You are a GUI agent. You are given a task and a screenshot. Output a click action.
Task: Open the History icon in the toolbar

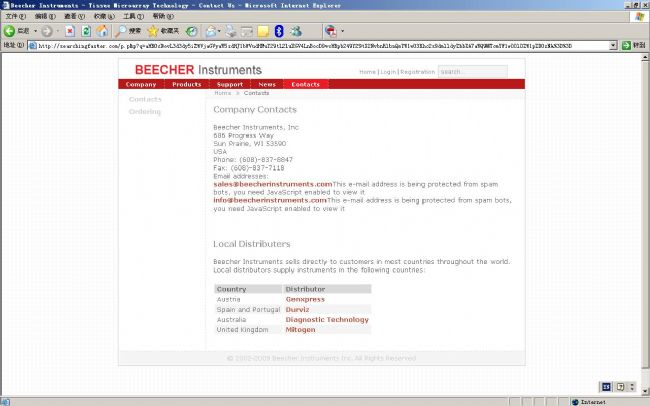click(x=191, y=31)
